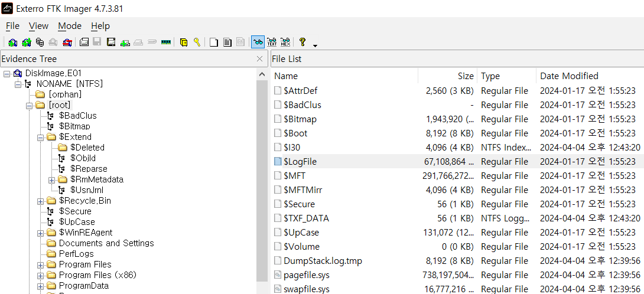Viewport: 644px width, 294px height.
Task: Collapse the NONAME [NTFS] tree node
Action: (18, 84)
